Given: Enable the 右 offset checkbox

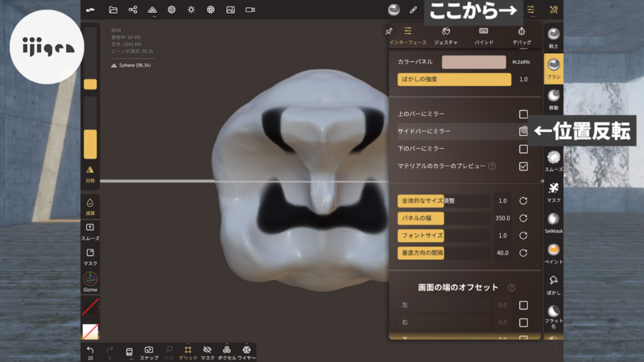Looking at the screenshot, I should 523,323.
